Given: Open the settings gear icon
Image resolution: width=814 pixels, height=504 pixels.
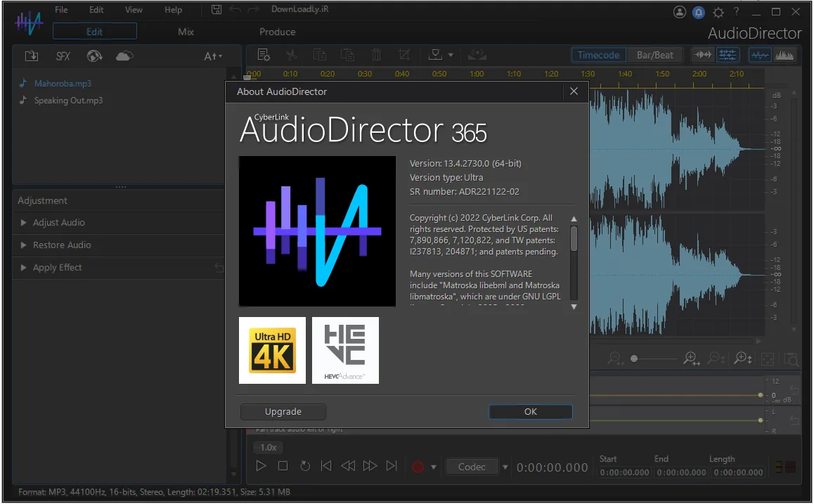Looking at the screenshot, I should coord(718,13).
